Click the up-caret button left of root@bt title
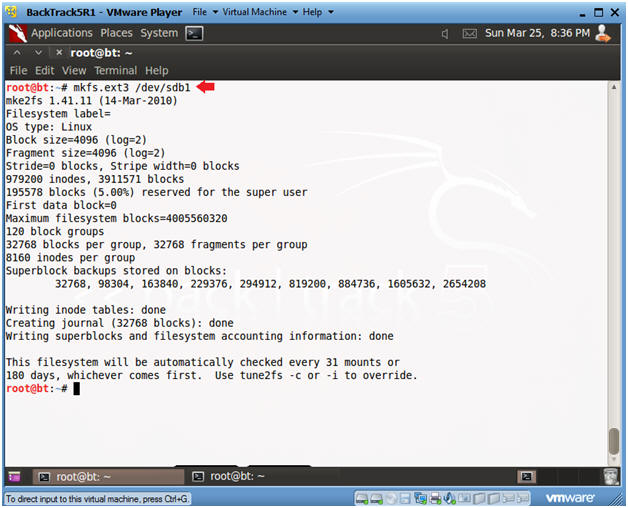 pyautogui.click(x=17, y=52)
